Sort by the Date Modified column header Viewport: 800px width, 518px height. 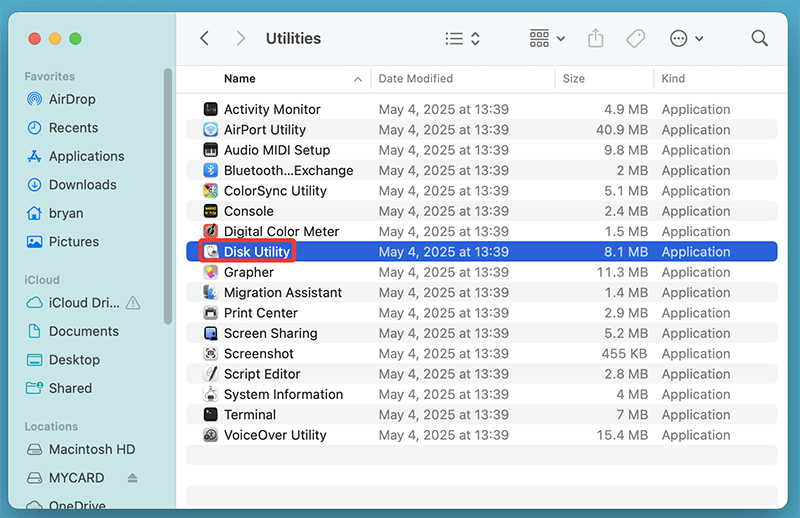pyautogui.click(x=416, y=79)
